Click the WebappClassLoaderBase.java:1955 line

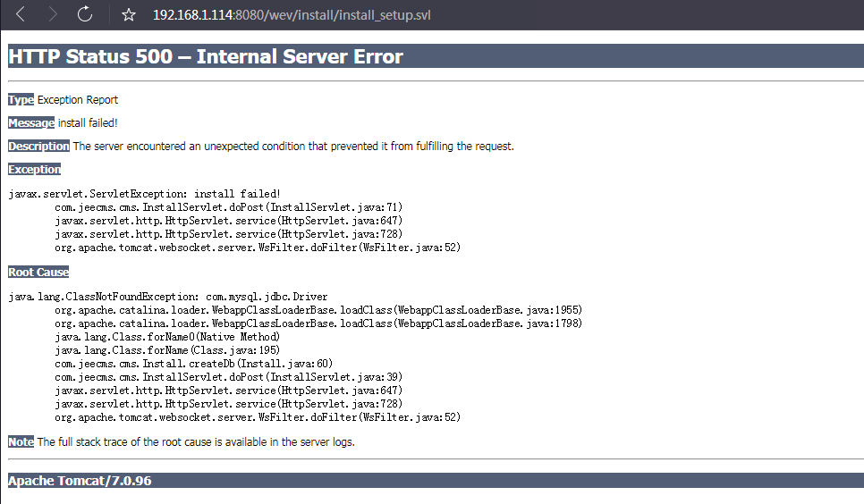click(x=318, y=310)
